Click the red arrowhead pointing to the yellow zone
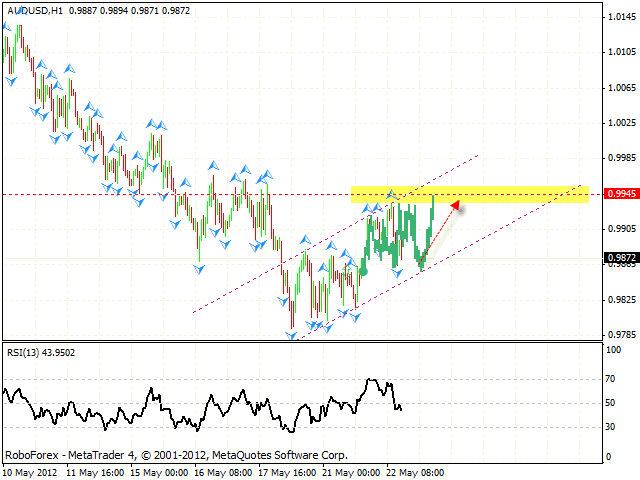The width and height of the screenshot is (640, 480). coord(456,206)
